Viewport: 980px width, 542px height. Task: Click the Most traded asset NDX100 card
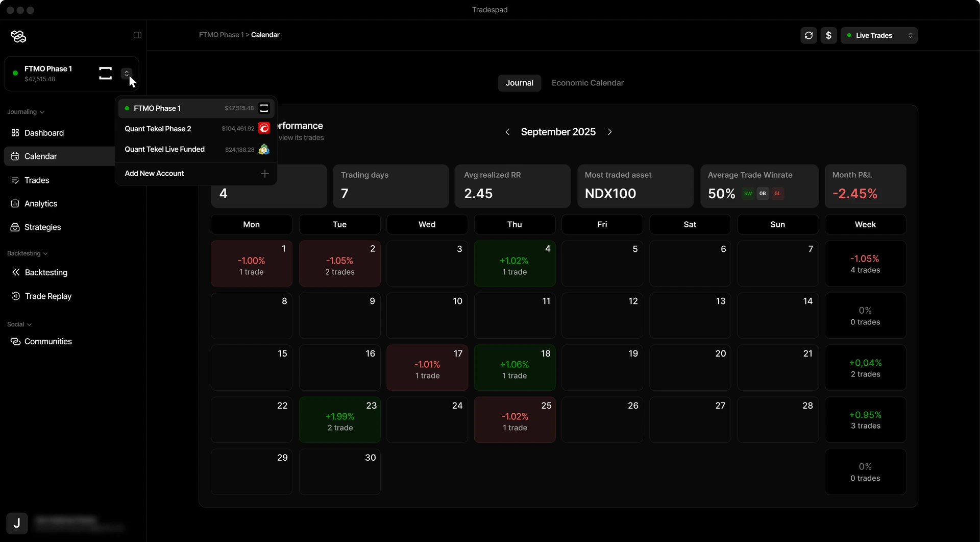coord(635,186)
